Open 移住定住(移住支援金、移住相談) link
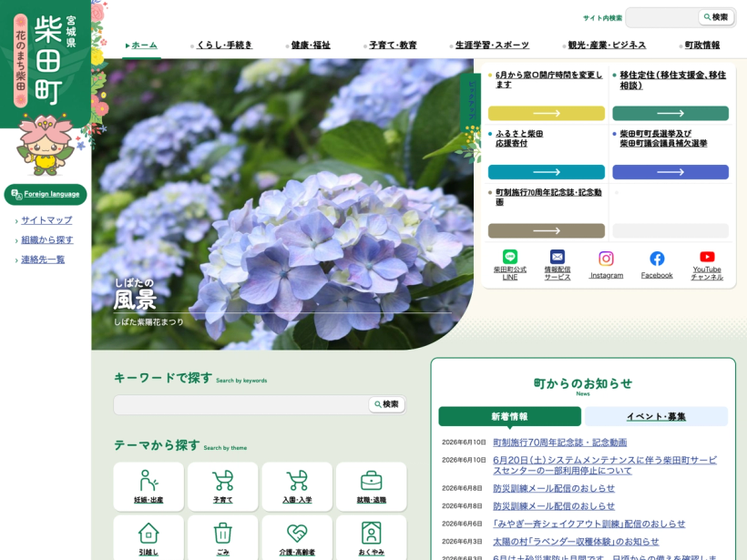The width and height of the screenshot is (747, 560). 672,80
